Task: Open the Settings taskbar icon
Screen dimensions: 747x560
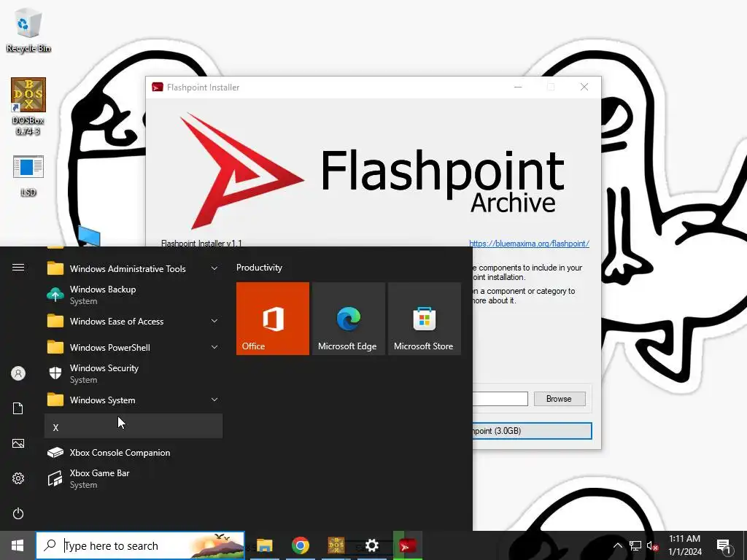Action: (371, 545)
